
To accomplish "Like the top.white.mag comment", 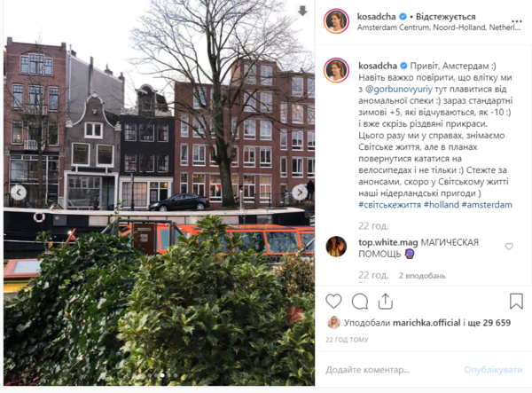I will (509, 246).
